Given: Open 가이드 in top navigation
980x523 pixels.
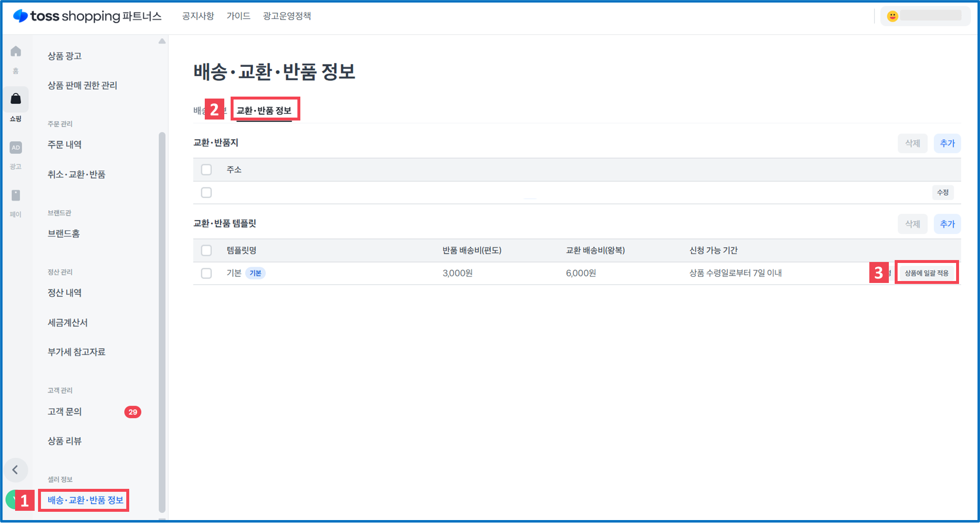Looking at the screenshot, I should pos(238,16).
